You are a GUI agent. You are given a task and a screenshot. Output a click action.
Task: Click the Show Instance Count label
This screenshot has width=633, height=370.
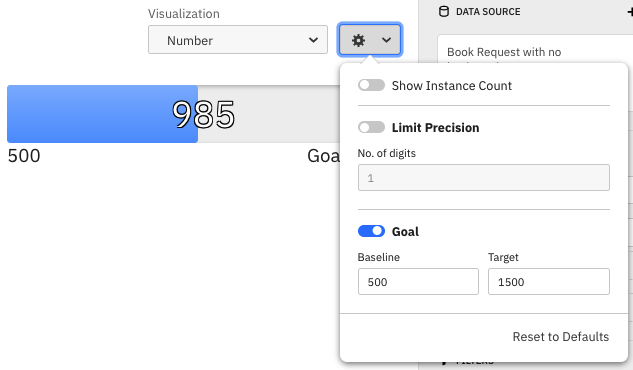pyautogui.click(x=451, y=86)
